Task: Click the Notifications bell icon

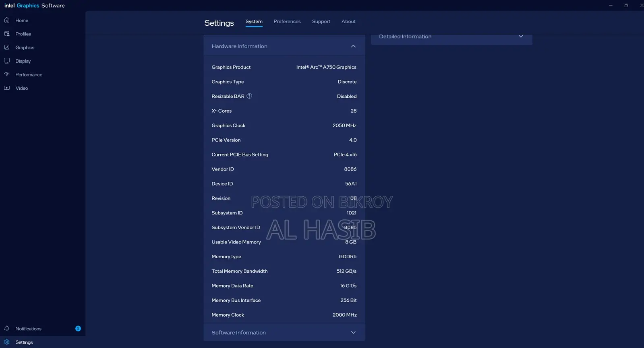Action: pyautogui.click(x=7, y=329)
